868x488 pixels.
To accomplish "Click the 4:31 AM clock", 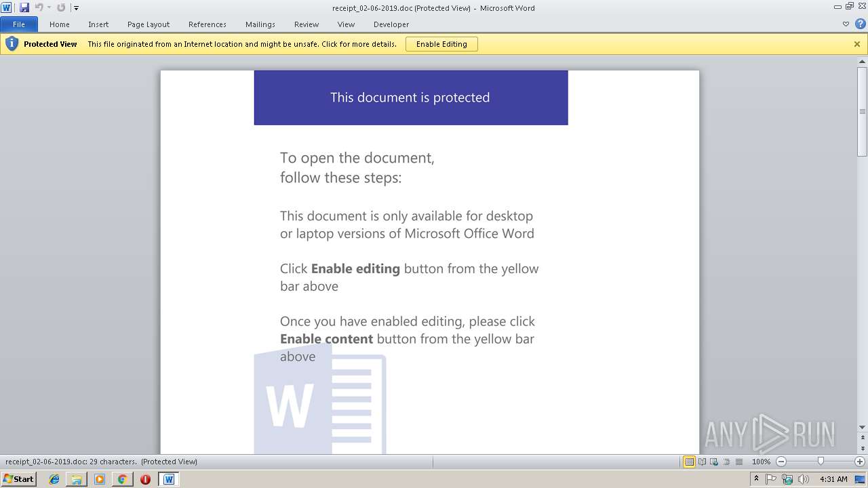I will (x=833, y=479).
